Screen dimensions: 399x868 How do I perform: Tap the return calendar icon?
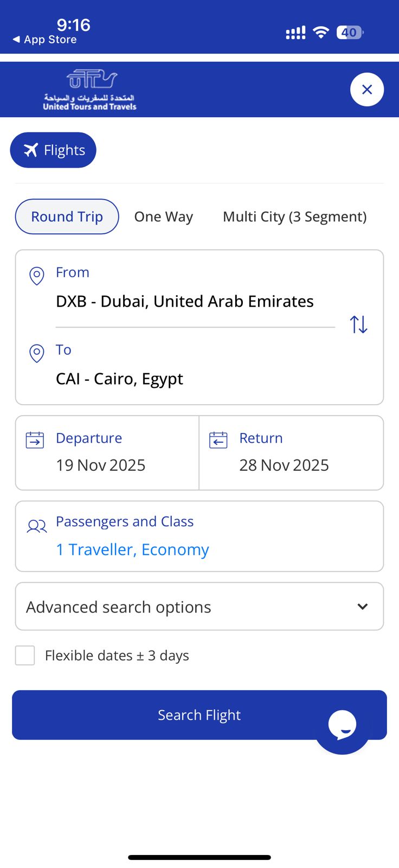coord(218,440)
